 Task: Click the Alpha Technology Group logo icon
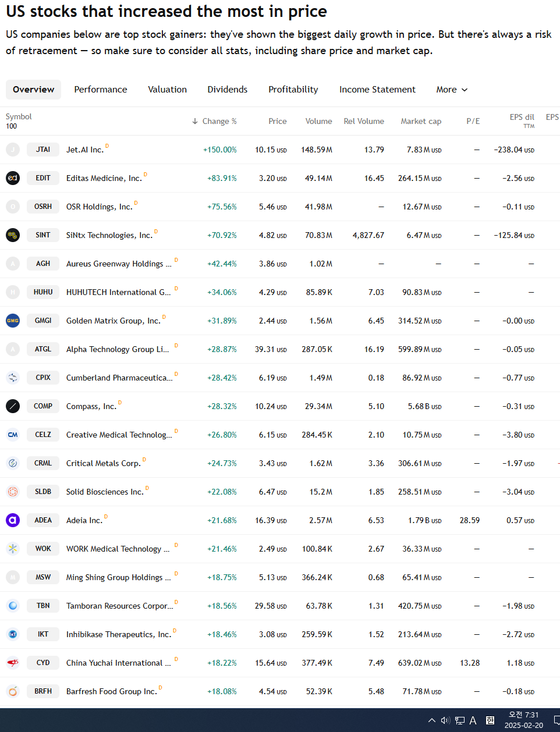pyautogui.click(x=13, y=349)
